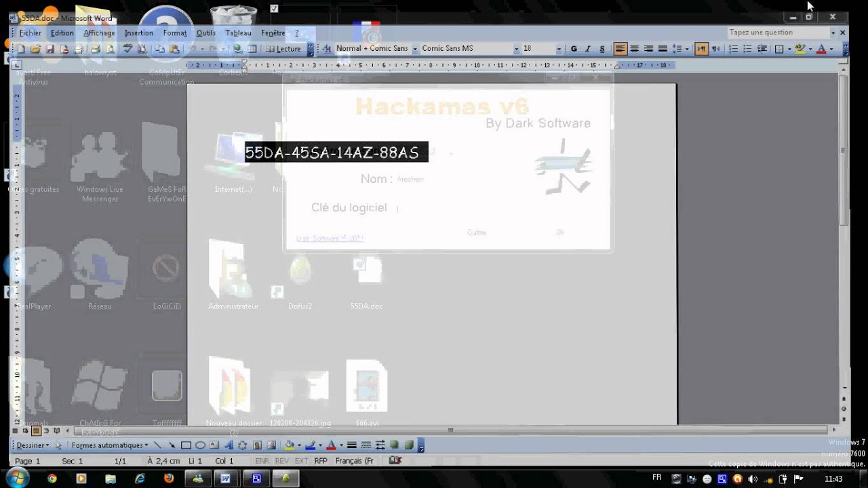Insert WordArt from Drawing toolbar
The height and width of the screenshot is (488, 868).
click(x=229, y=445)
